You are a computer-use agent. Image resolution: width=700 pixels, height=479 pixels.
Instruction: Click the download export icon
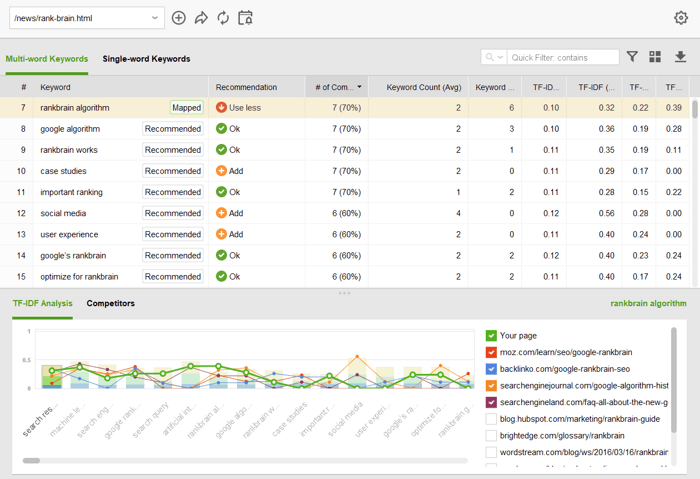680,58
